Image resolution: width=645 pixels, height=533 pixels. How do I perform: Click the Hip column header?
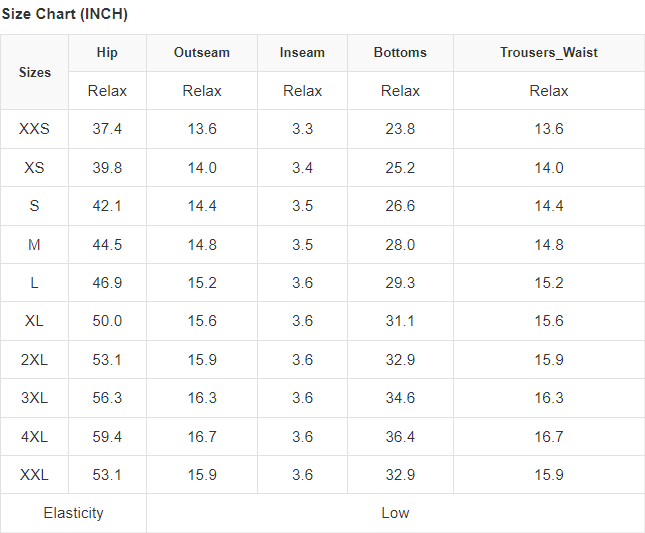[107, 52]
